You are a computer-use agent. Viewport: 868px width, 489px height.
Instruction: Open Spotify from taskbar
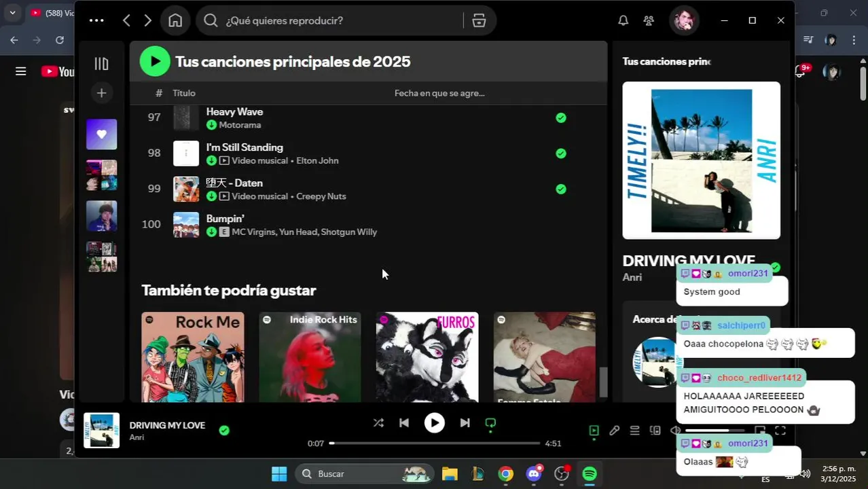590,474
